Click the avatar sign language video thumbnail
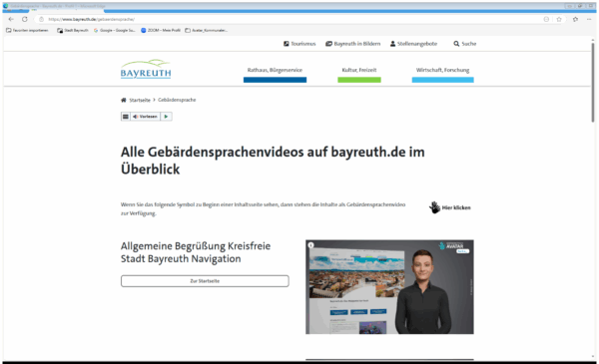This screenshot has height=364, width=599. click(x=389, y=287)
